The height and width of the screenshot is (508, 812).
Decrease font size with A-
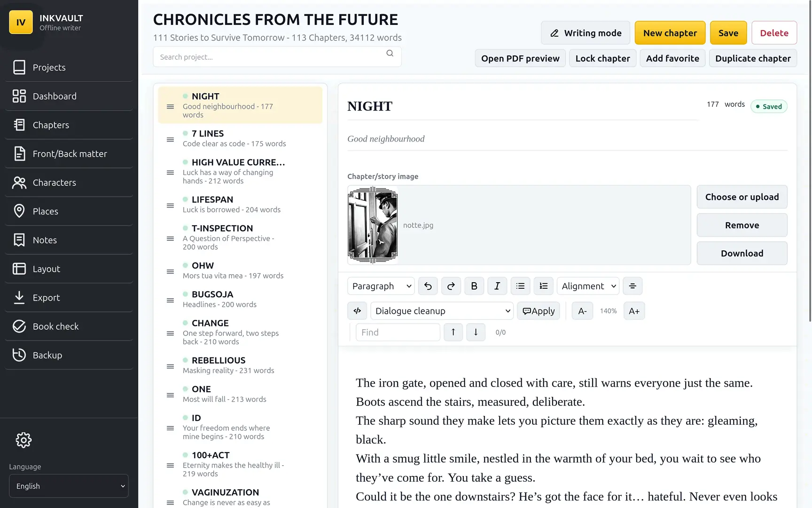(x=582, y=310)
